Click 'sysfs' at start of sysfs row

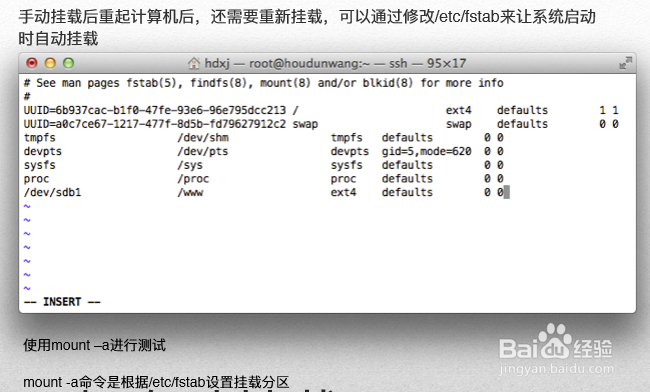39,165
